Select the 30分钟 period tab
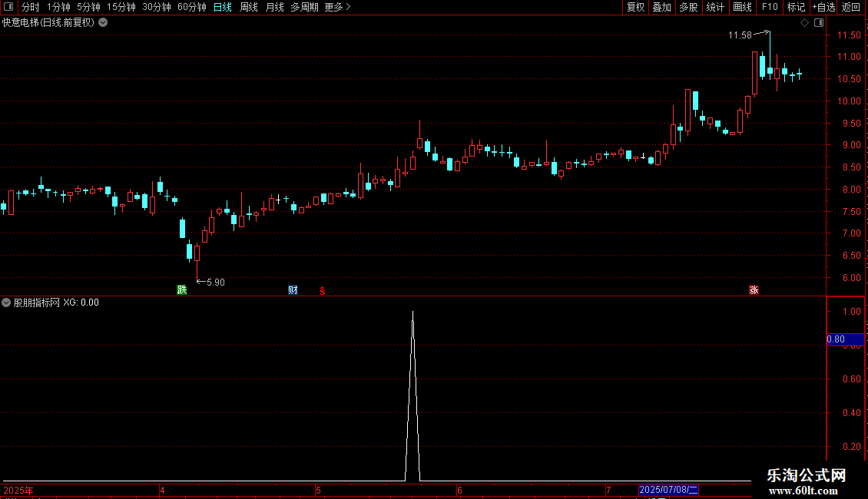 (x=157, y=7)
